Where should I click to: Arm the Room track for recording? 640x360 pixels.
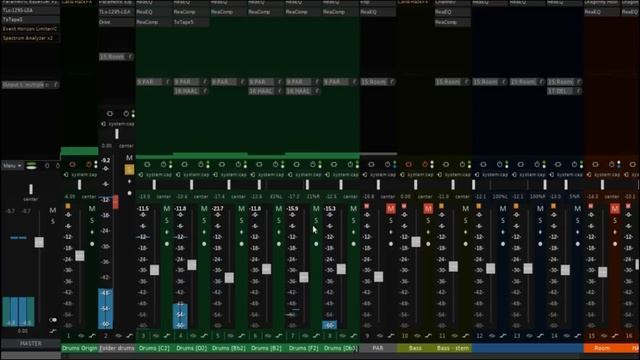[595, 164]
